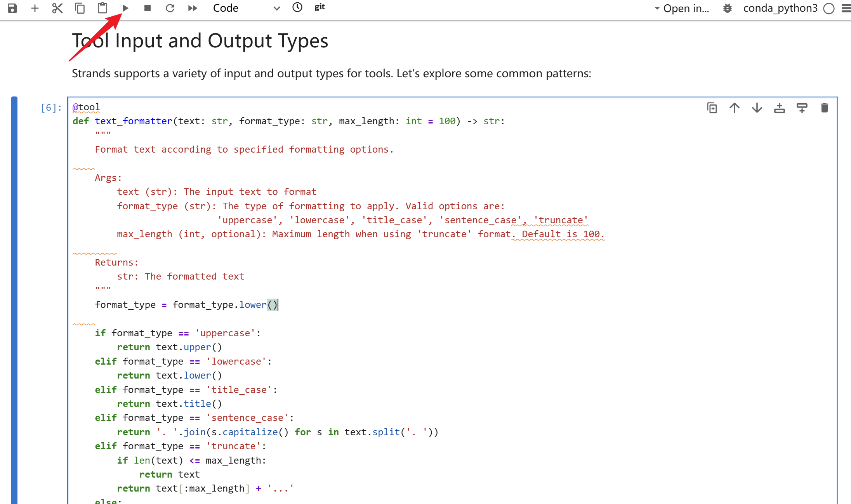Click the 'uppercase' string in if statement

(x=225, y=333)
